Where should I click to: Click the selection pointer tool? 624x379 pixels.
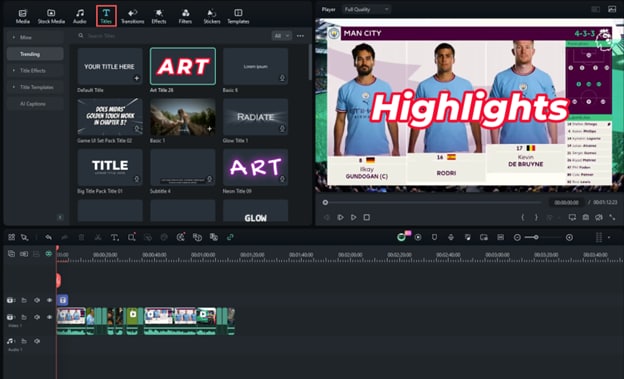click(25, 237)
